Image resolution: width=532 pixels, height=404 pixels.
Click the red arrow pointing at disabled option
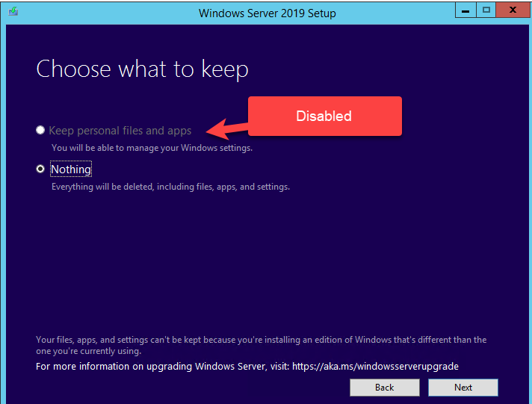226,130
